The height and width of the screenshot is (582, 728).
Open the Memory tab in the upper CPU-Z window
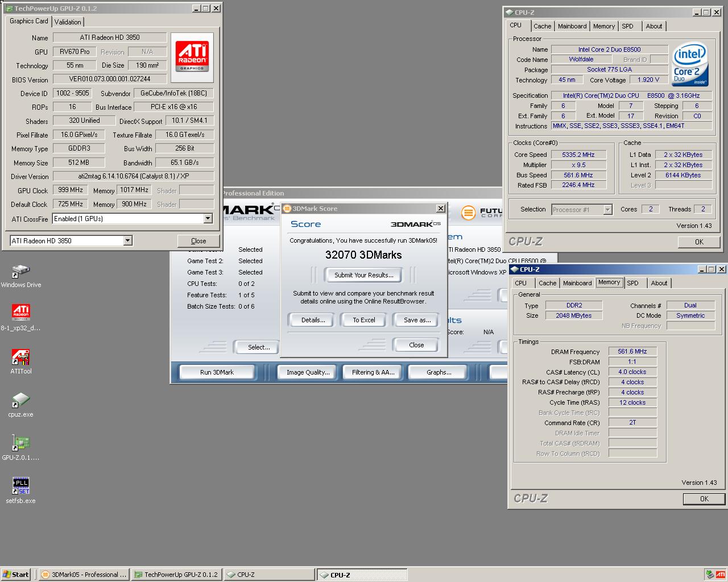[x=604, y=26]
